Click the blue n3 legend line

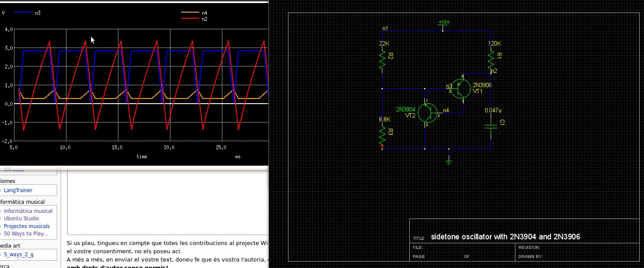[23, 13]
